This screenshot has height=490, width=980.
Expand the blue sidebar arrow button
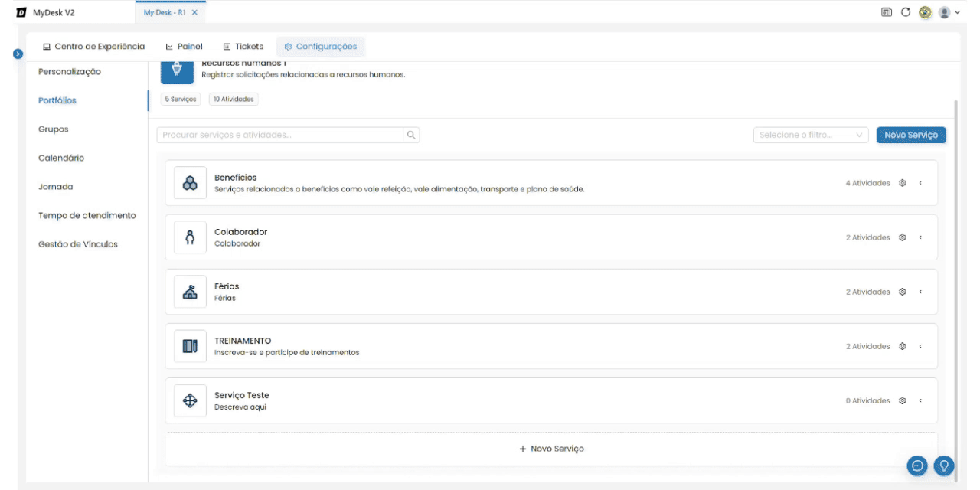pyautogui.click(x=18, y=54)
